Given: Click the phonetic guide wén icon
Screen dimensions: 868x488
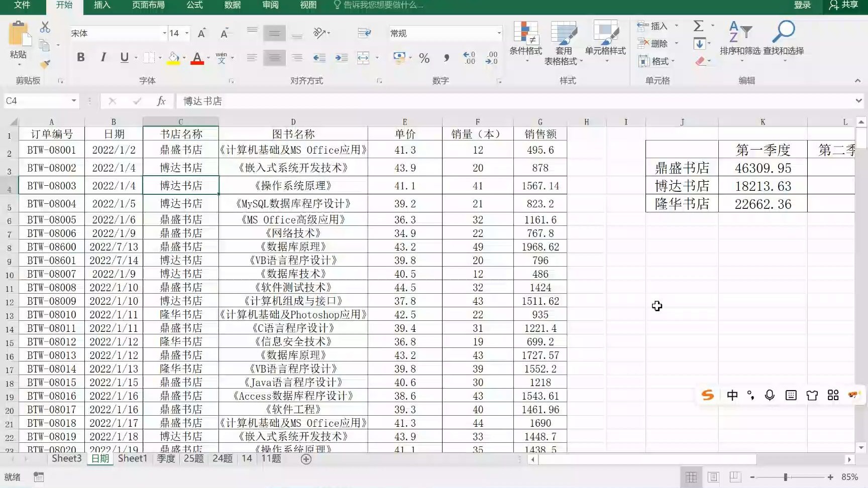Looking at the screenshot, I should pyautogui.click(x=222, y=58).
